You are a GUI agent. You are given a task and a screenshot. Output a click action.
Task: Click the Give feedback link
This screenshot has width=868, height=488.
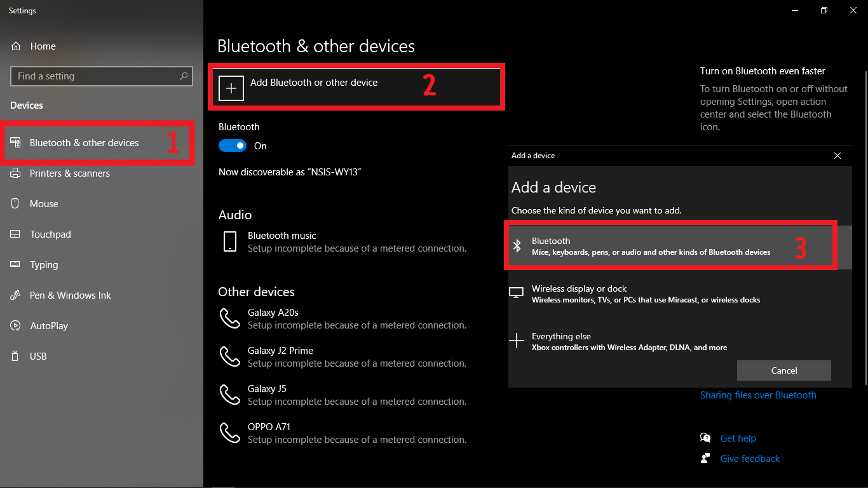(x=750, y=459)
